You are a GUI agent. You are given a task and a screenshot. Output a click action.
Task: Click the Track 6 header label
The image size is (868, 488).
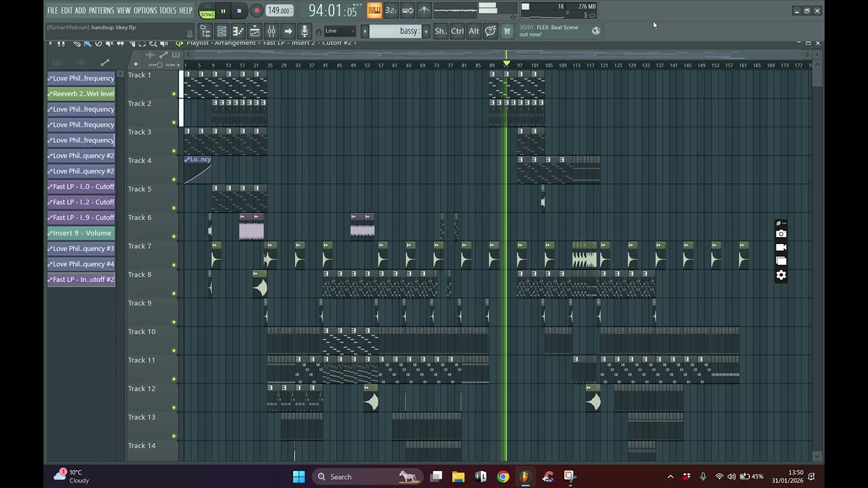(x=140, y=218)
